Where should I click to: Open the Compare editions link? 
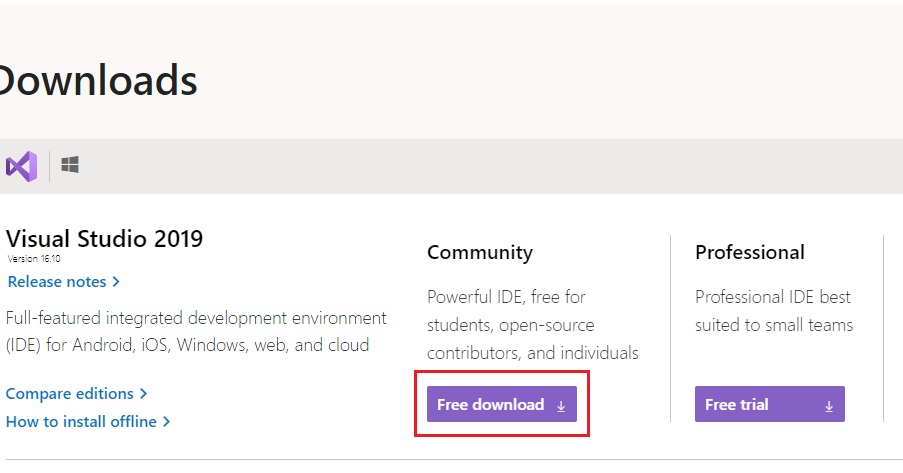(x=70, y=393)
